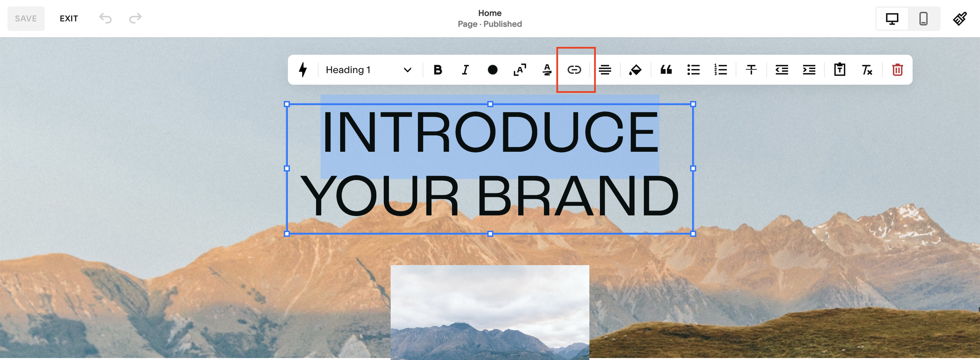The height and width of the screenshot is (360, 980).
Task: Open the Heading 1 text style dropdown
Action: pos(368,70)
